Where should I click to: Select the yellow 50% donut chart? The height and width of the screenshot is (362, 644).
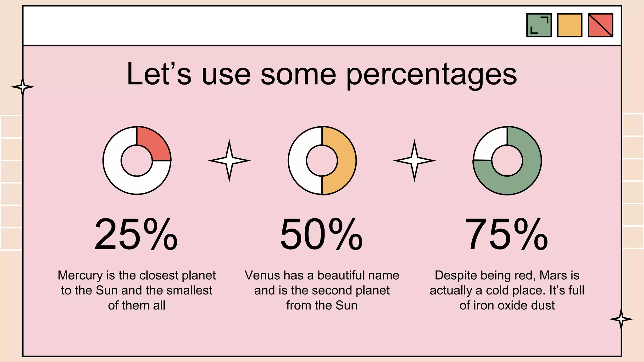322,161
